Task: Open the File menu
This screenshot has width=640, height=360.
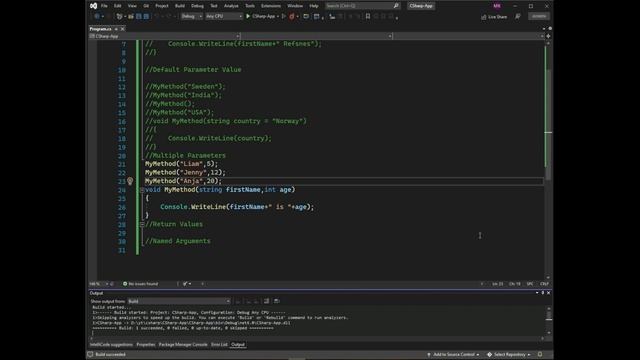Action: pos(104,6)
